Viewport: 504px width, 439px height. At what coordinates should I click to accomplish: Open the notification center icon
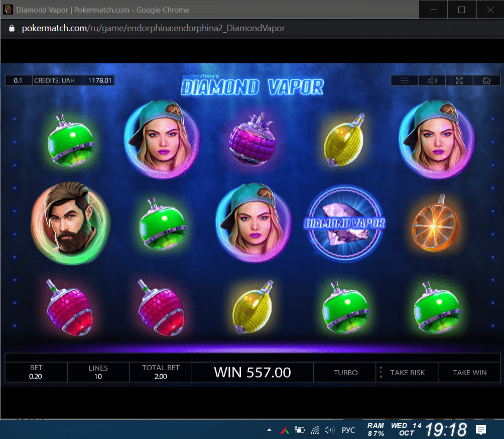[x=481, y=429]
